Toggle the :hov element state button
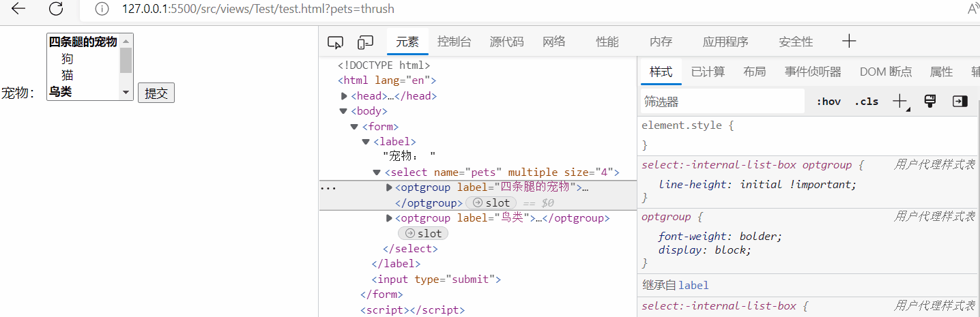This screenshot has height=317, width=980. (828, 102)
